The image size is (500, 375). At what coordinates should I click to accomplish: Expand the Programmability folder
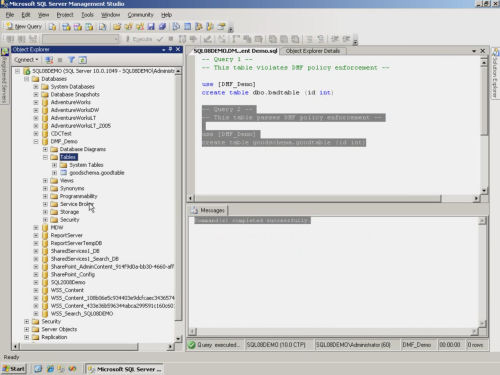[45, 196]
